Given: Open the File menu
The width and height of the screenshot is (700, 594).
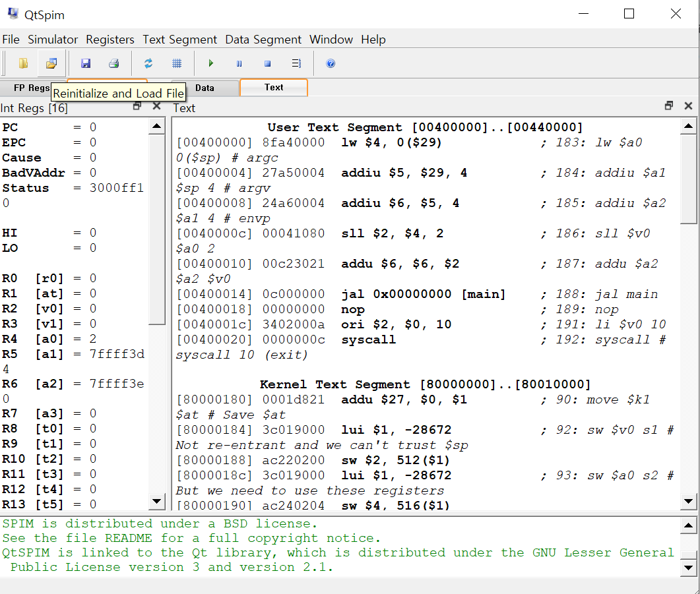Looking at the screenshot, I should pyautogui.click(x=11, y=40).
